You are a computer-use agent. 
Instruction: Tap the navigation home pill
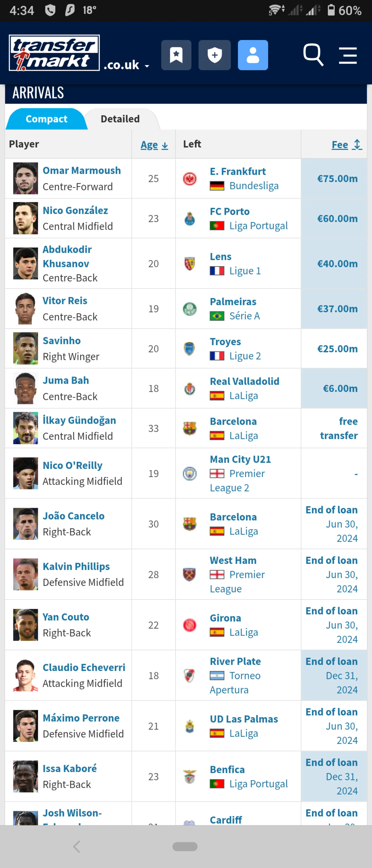pos(185,847)
